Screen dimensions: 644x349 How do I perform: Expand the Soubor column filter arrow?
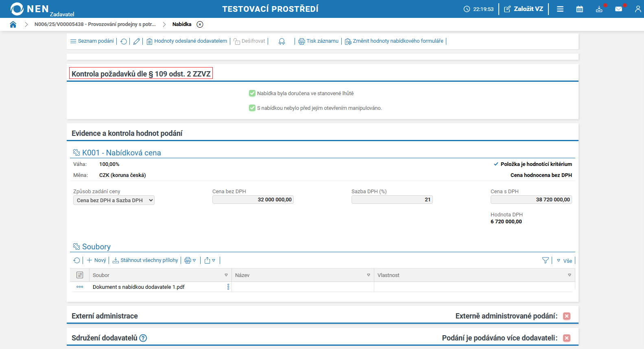[226, 275]
